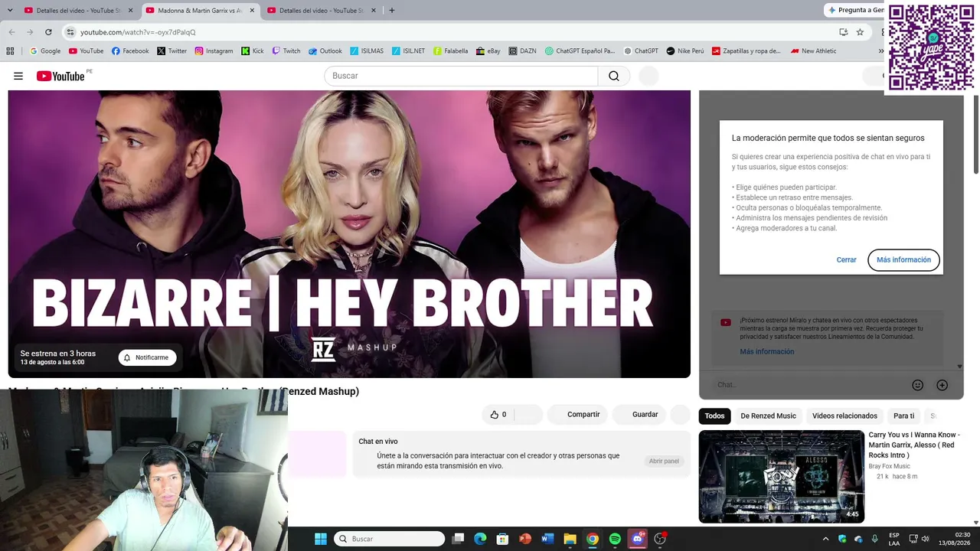
Task: Select the Videos relacionados filter chip
Action: point(844,416)
